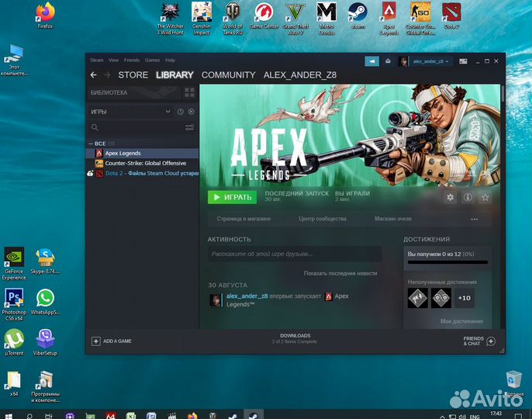Open Страница в магазине store page link
The height and width of the screenshot is (419, 532).
pyautogui.click(x=244, y=219)
